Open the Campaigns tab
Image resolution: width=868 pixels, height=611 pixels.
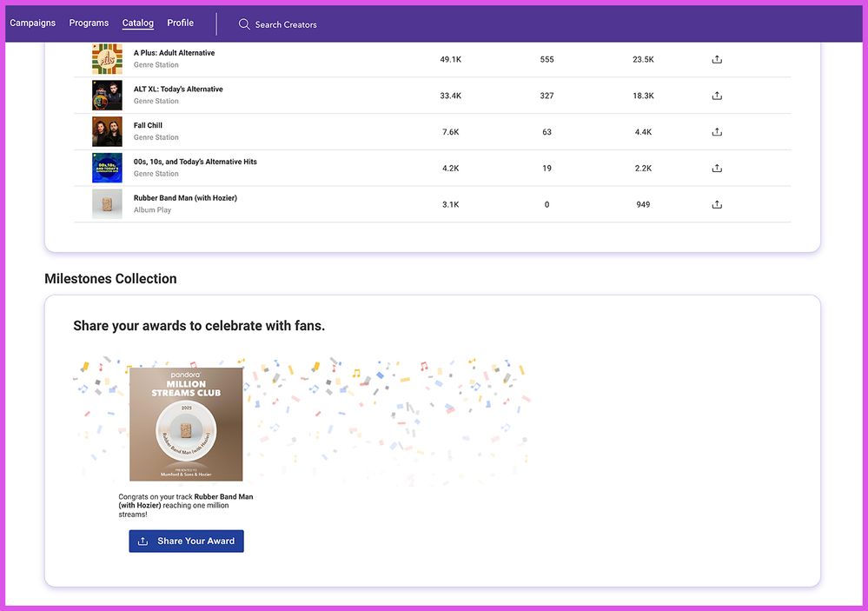tap(33, 23)
